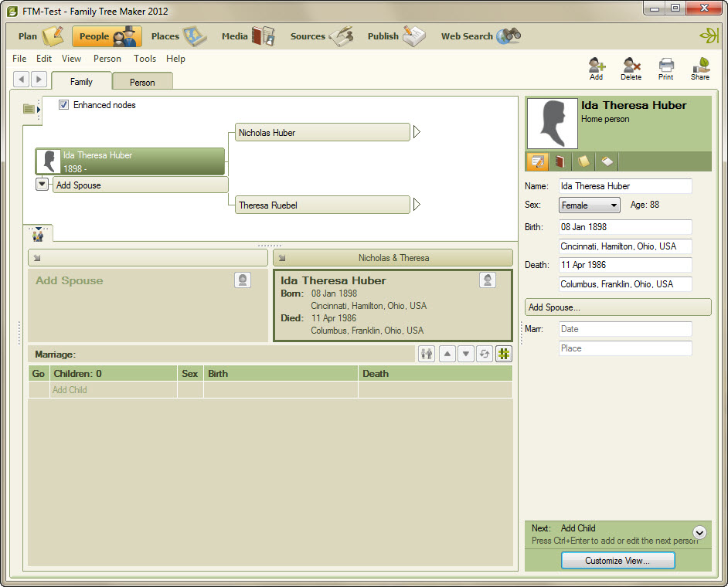
Task: Open the Media workspace
Action: click(x=248, y=36)
